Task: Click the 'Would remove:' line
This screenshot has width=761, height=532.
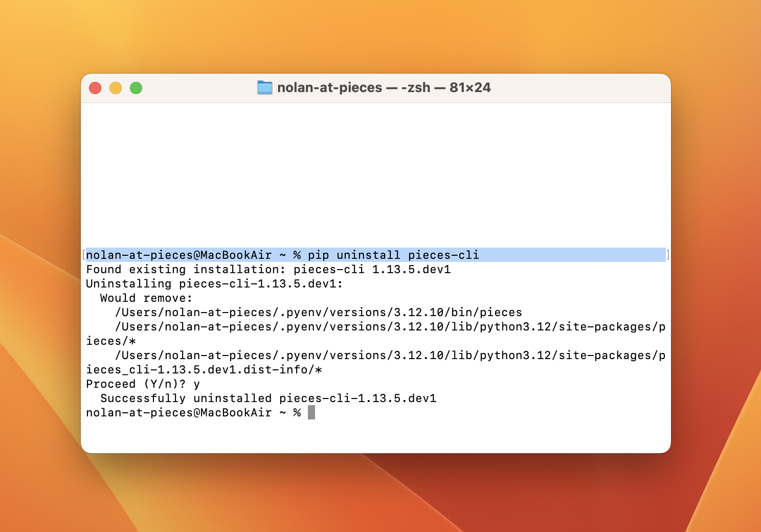Action: click(146, 298)
